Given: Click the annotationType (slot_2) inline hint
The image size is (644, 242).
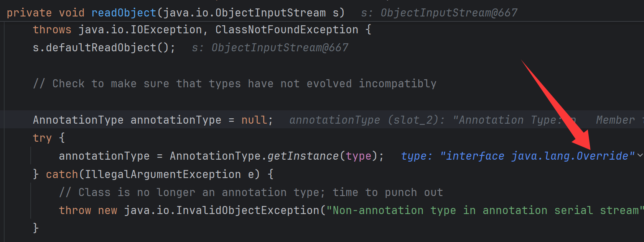Looking at the screenshot, I should pyautogui.click(x=366, y=120).
